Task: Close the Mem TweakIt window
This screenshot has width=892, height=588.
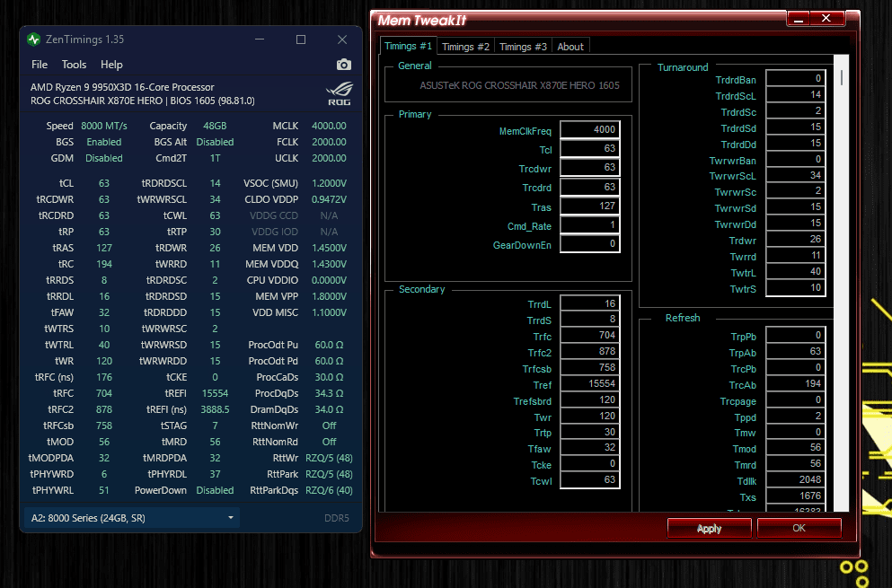Action: 826,19
